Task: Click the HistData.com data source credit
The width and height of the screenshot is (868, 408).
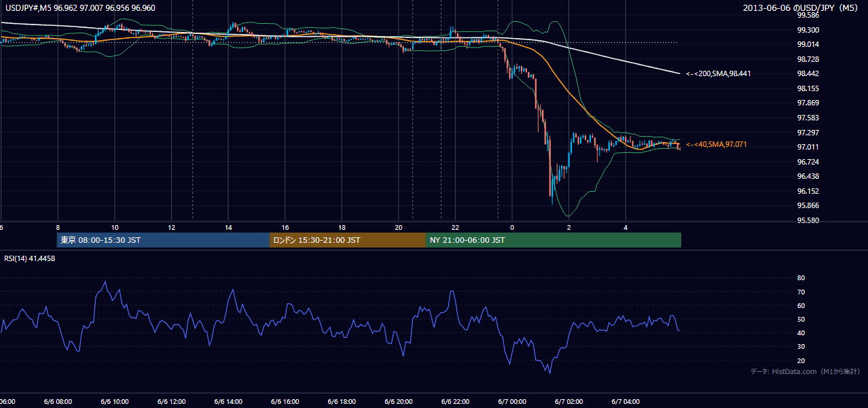Action: pyautogui.click(x=806, y=371)
